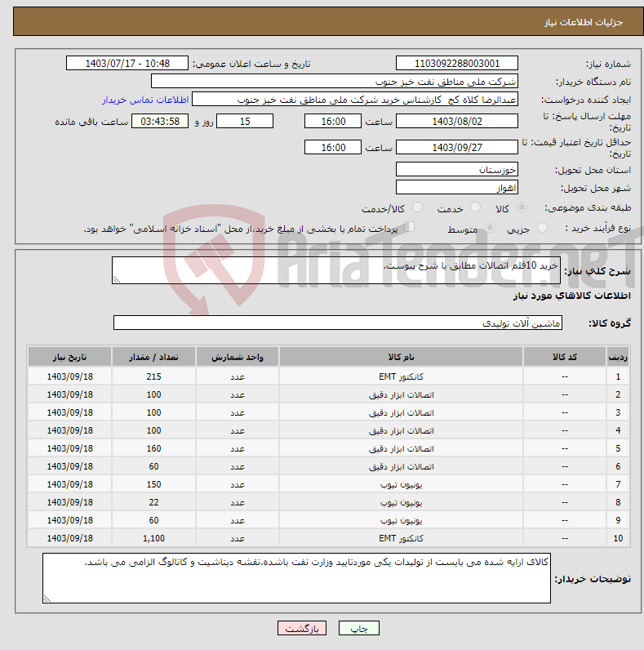Viewport: 644px width, 650px height.
Task: Click the announcement date field 1403/07/17 - 10:48
Action: [x=127, y=63]
